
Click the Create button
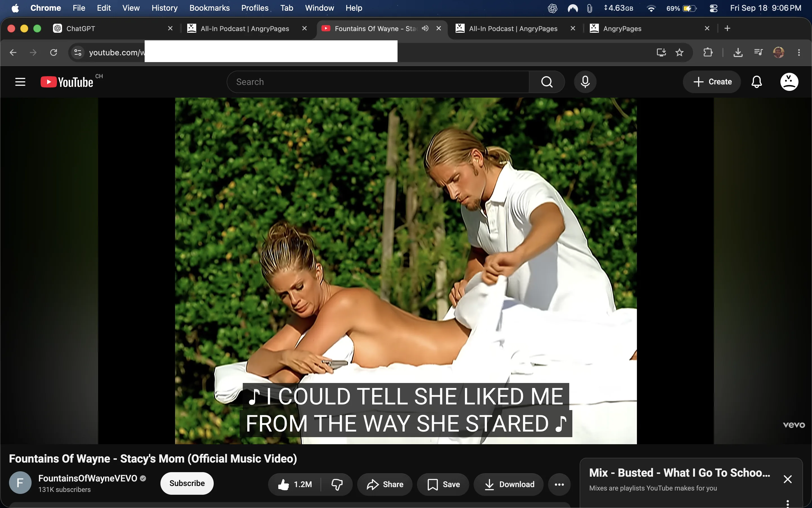point(712,82)
